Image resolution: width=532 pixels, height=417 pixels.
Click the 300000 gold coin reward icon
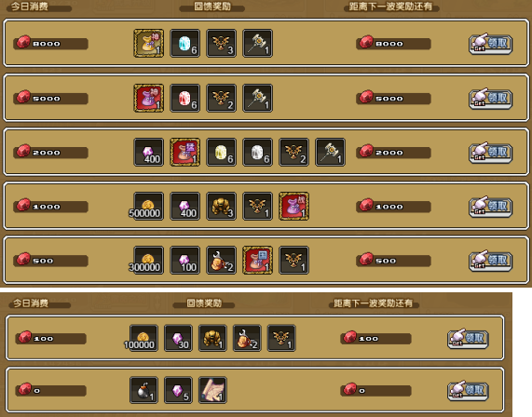(x=149, y=260)
